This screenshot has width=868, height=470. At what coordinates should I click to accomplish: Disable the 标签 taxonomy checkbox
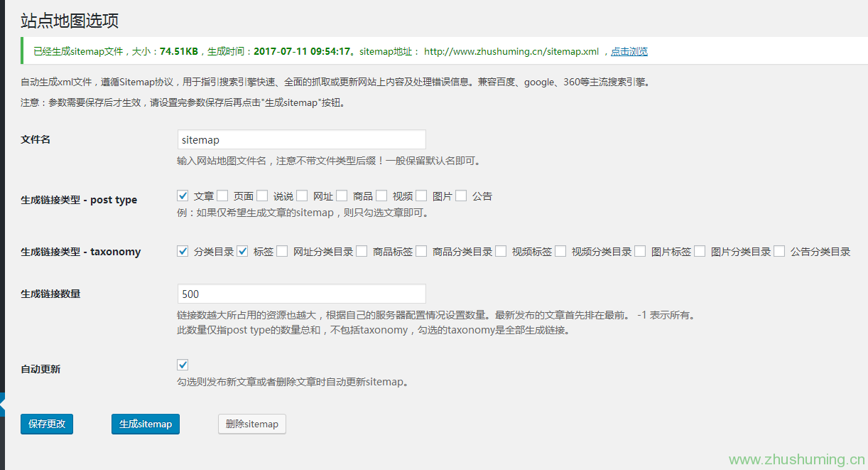242,251
